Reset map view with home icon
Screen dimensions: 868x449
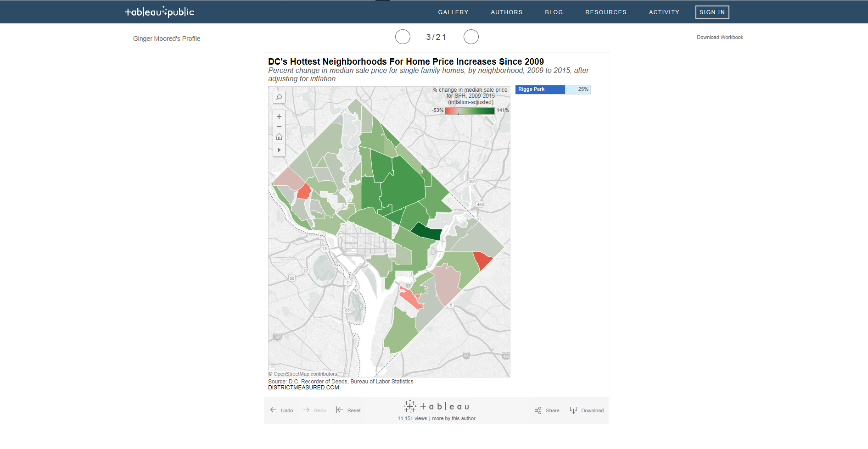point(279,137)
